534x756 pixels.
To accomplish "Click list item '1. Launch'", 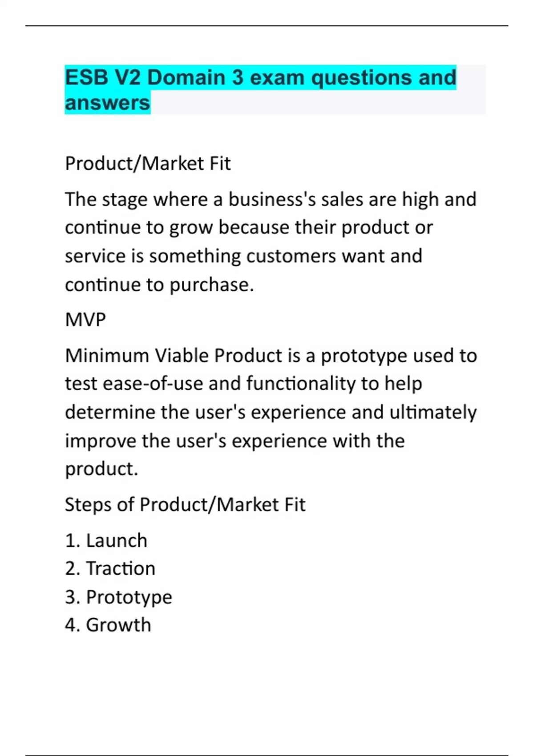I will pyautogui.click(x=106, y=541).
